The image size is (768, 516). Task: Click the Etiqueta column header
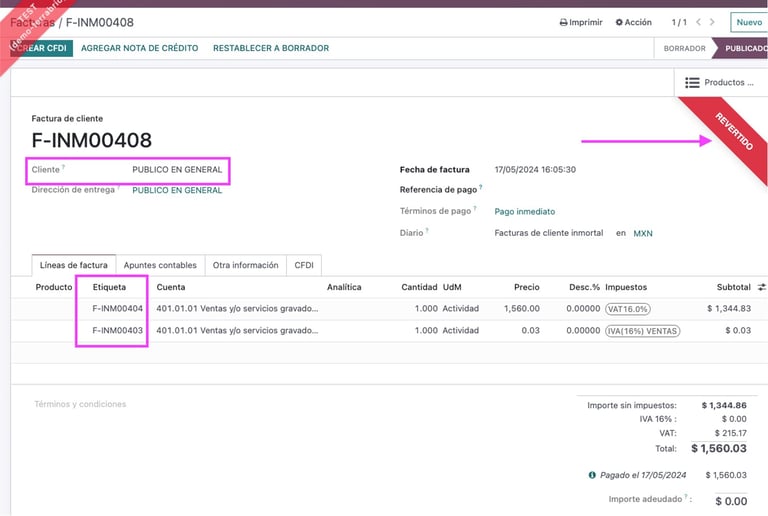point(109,287)
